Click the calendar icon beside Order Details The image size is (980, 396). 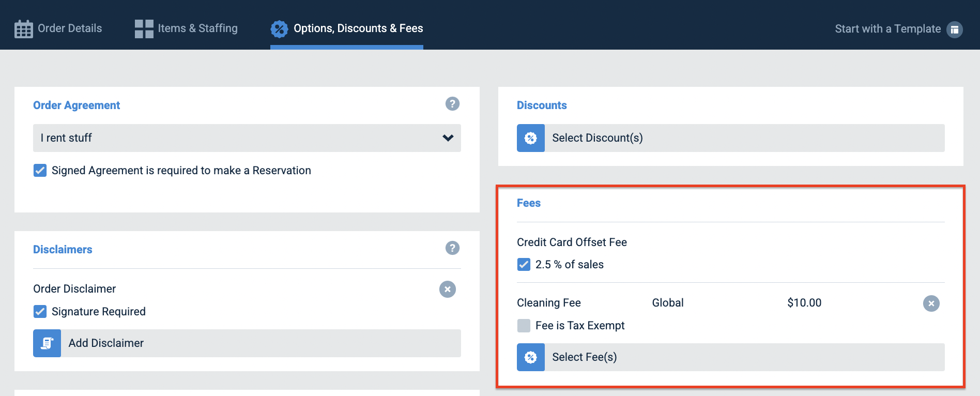point(24,29)
